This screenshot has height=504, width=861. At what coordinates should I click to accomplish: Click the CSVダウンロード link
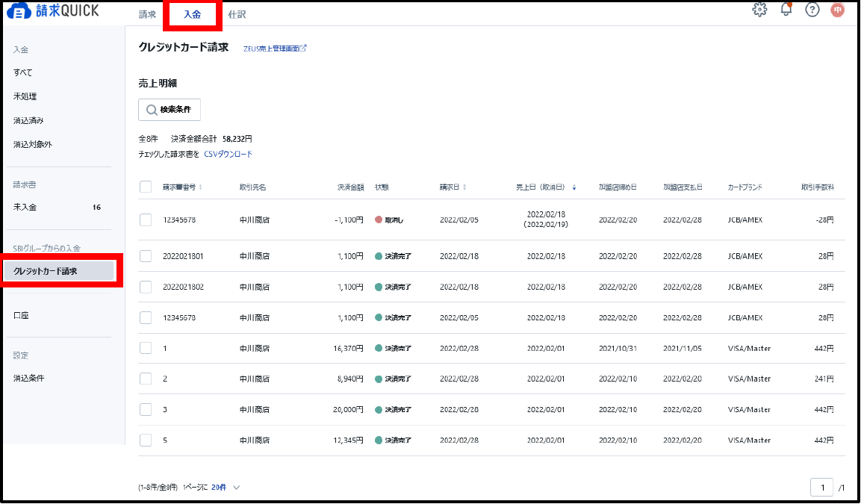tap(228, 155)
